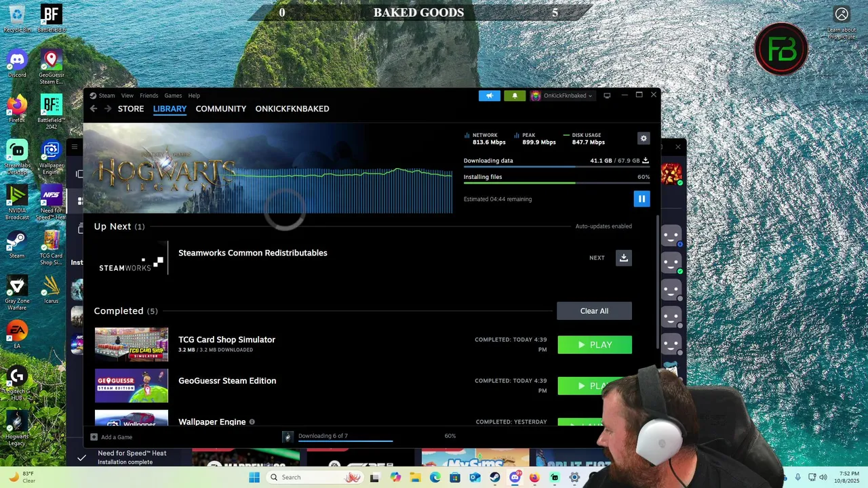Screen dimensions: 868x488
Task: Open downloads settings gear icon
Action: click(x=644, y=138)
